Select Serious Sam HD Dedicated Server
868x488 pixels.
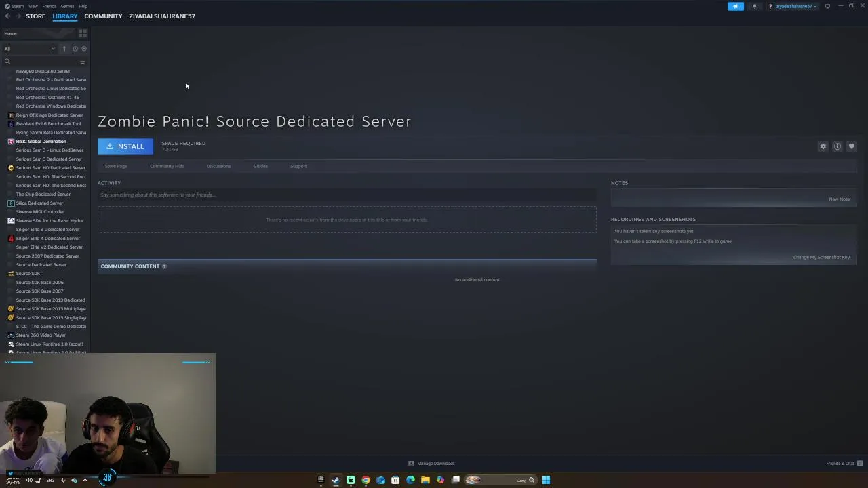pos(50,168)
